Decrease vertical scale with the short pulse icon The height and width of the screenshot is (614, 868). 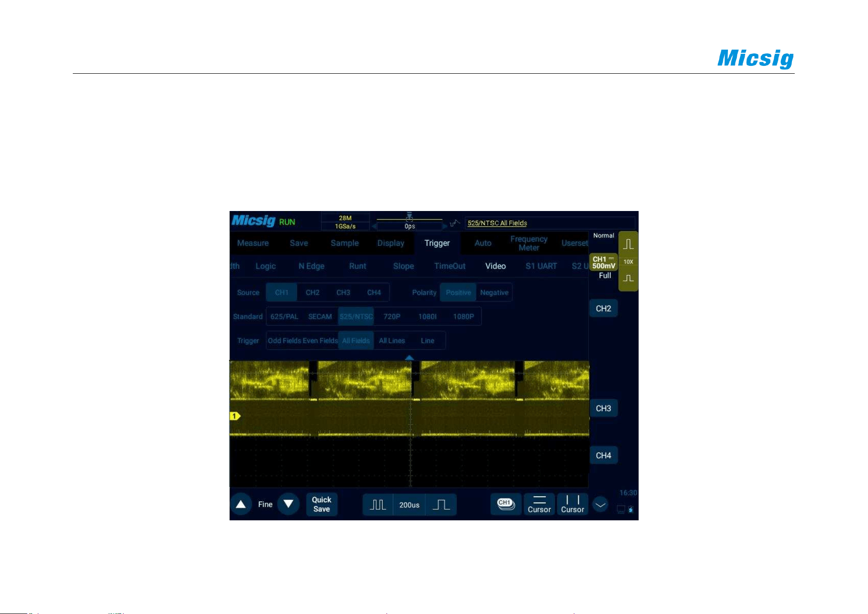(x=628, y=278)
